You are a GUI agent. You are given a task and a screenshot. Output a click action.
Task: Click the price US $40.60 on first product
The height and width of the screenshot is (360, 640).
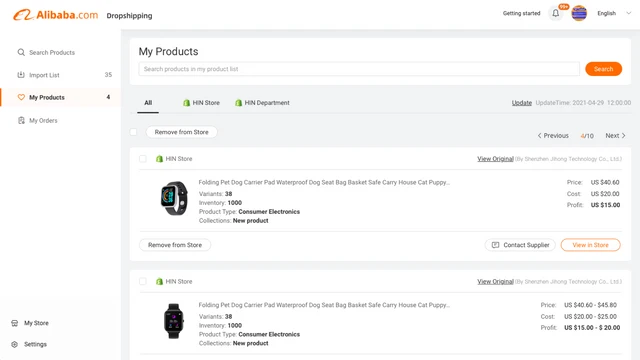(x=605, y=182)
